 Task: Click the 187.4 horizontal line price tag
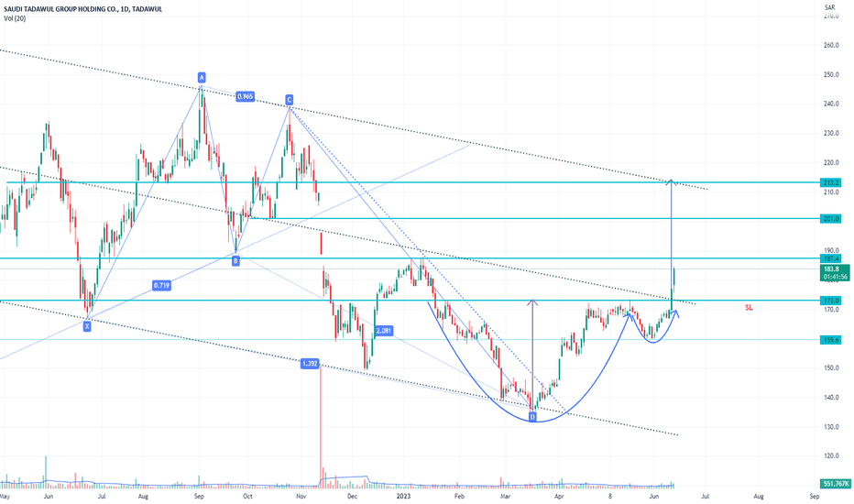832,258
